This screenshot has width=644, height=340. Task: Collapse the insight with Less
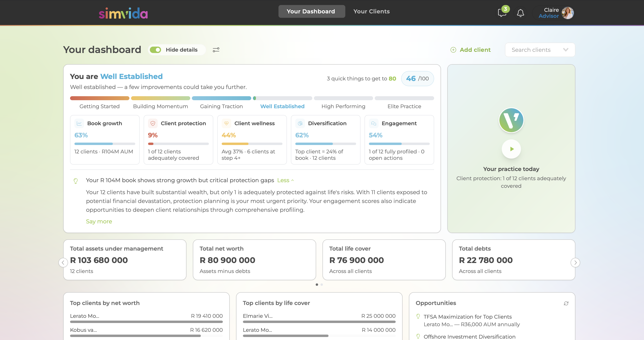[285, 180]
